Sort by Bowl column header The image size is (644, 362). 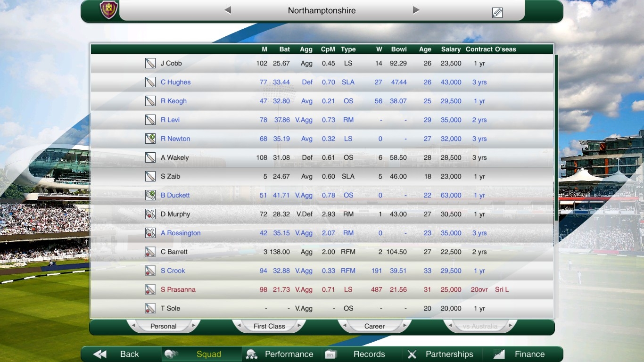point(399,49)
